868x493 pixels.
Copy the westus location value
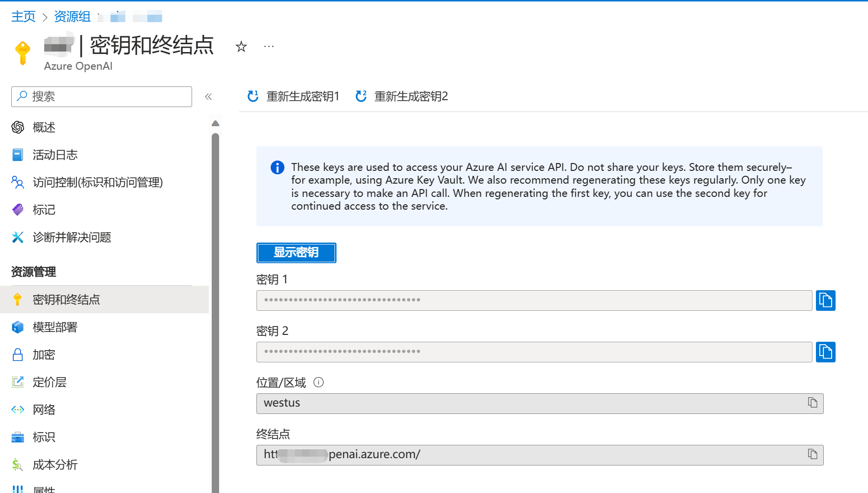(x=812, y=403)
